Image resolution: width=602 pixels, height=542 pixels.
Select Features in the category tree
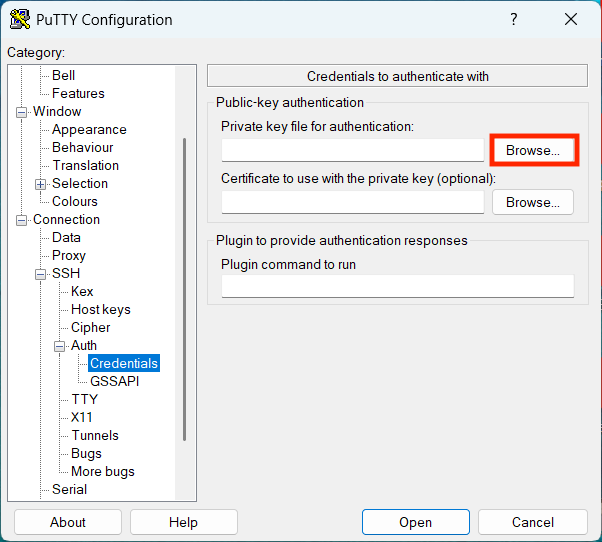tap(78, 93)
